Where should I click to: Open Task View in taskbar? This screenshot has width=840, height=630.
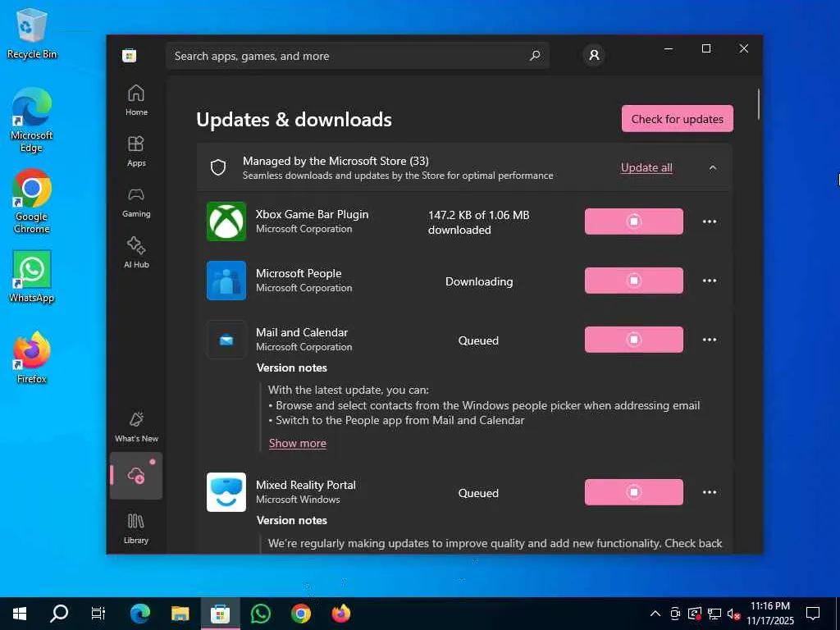(98, 614)
